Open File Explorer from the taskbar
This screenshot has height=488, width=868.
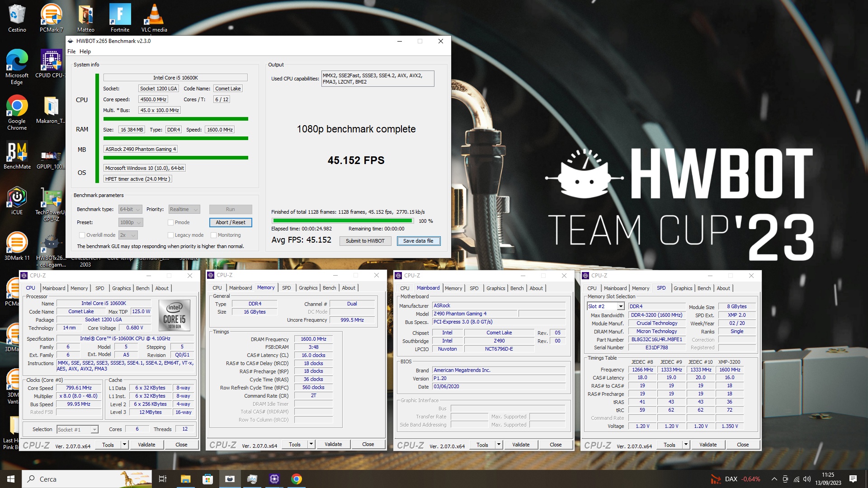pos(185,479)
